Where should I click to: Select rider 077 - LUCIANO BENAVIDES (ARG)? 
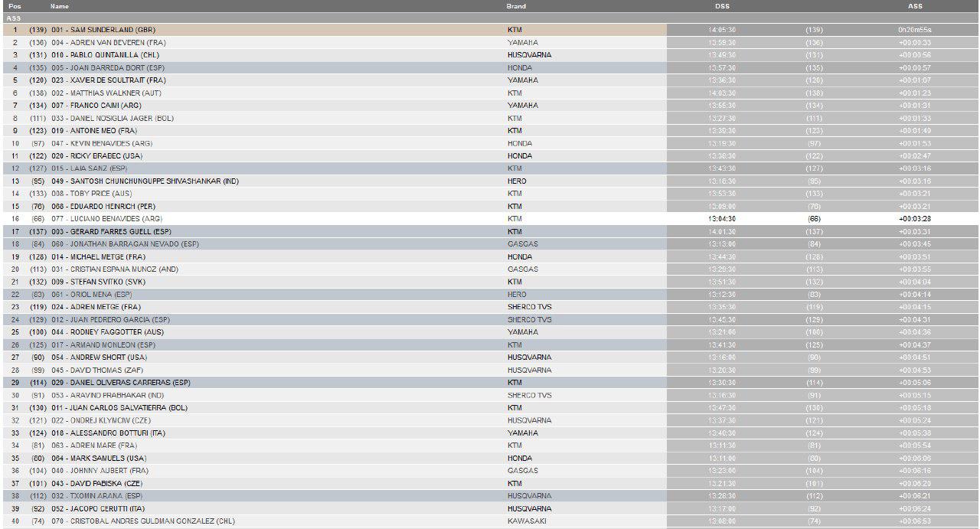pyautogui.click(x=106, y=219)
